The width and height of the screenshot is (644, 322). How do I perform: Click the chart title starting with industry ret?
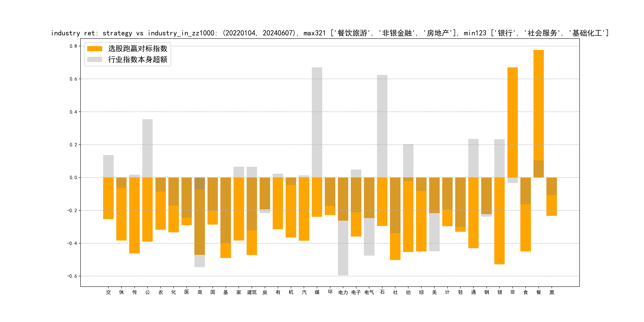point(330,33)
